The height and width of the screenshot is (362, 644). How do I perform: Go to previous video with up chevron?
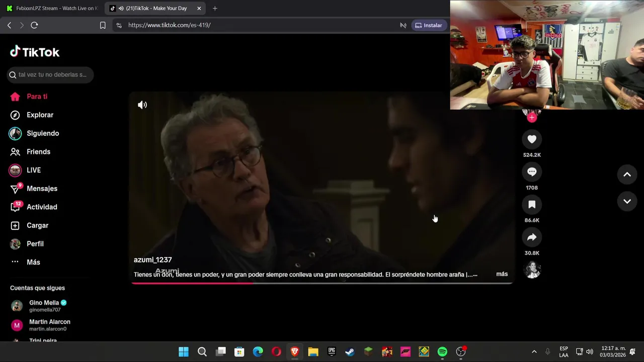click(627, 174)
